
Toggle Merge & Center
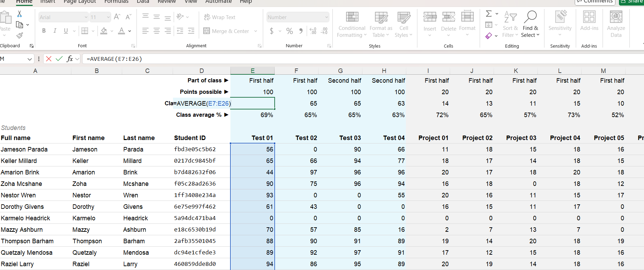(x=226, y=31)
